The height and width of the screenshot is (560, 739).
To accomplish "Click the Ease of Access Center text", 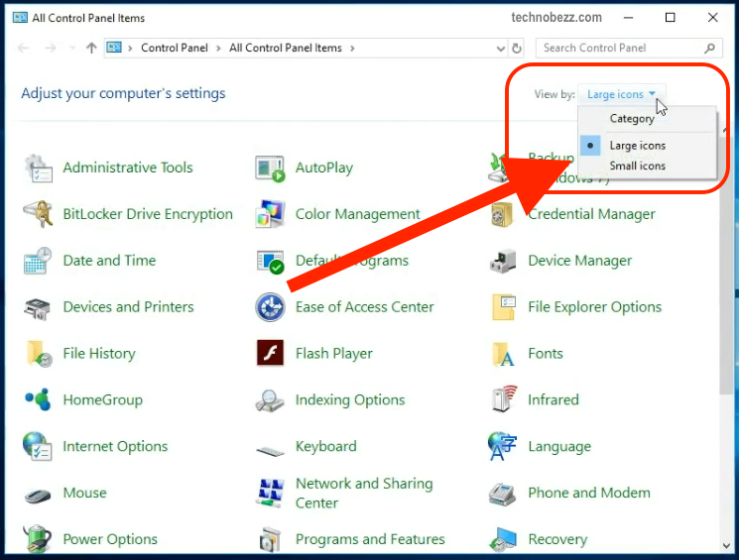I will (365, 307).
